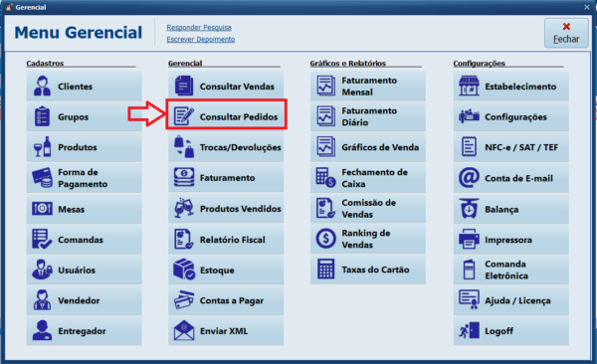Click the Conta de E-mail at-sign icon
Screen dimensions: 597x364
469,178
